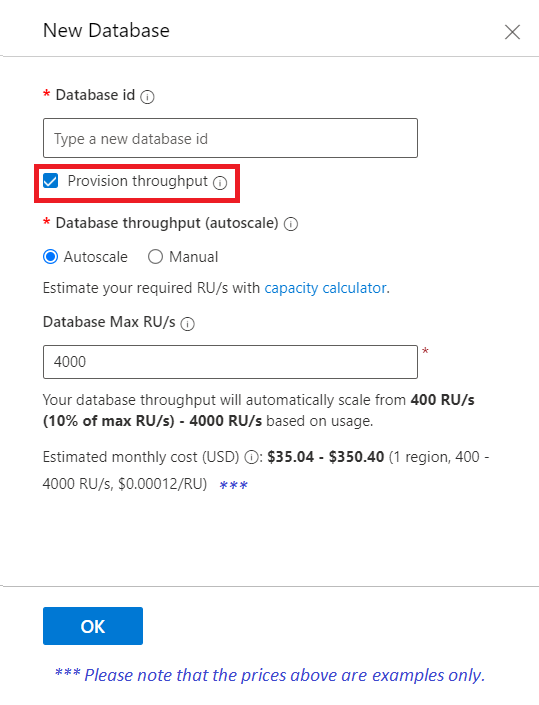The image size is (539, 705).
Task: Click the 'Manual' option label text
Action: point(193,257)
